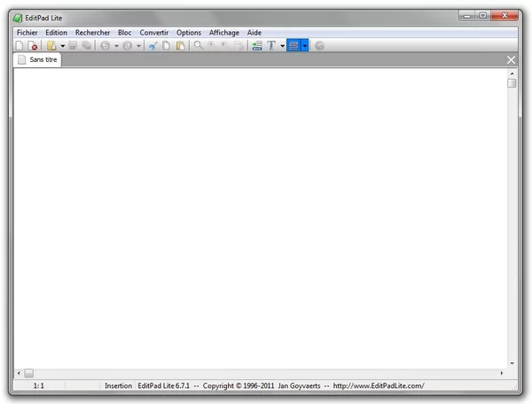Expand the Open file dropdown arrow

click(x=63, y=45)
